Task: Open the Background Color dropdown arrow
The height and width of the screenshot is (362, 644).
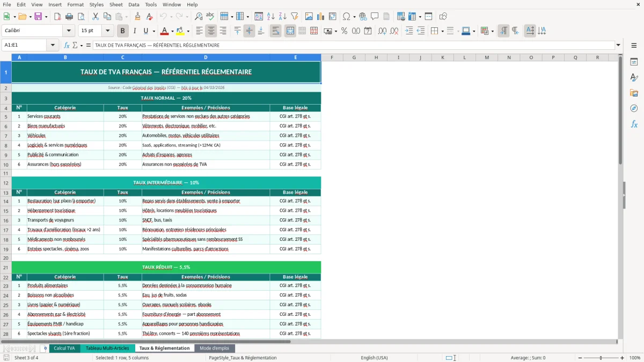Action: pyautogui.click(x=188, y=31)
